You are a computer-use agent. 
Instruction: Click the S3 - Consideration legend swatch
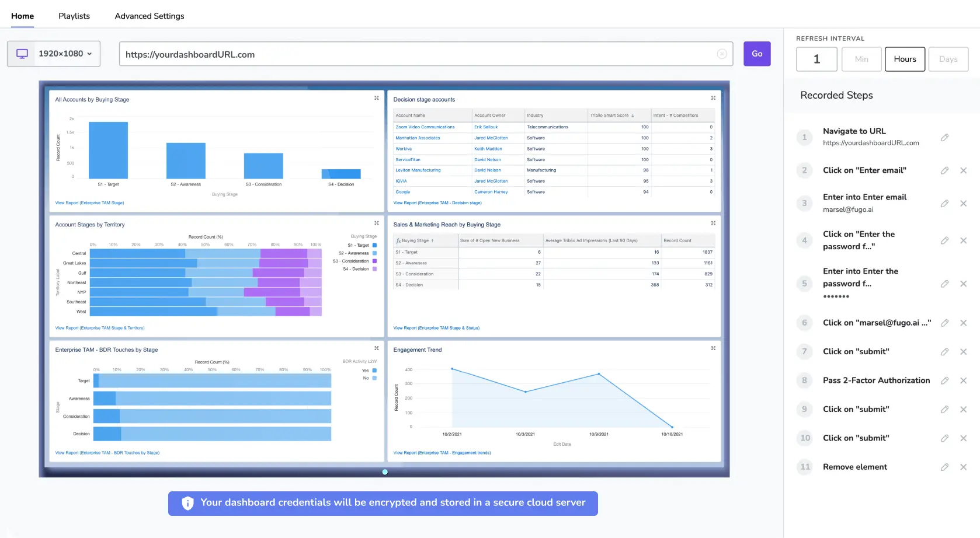[374, 261]
